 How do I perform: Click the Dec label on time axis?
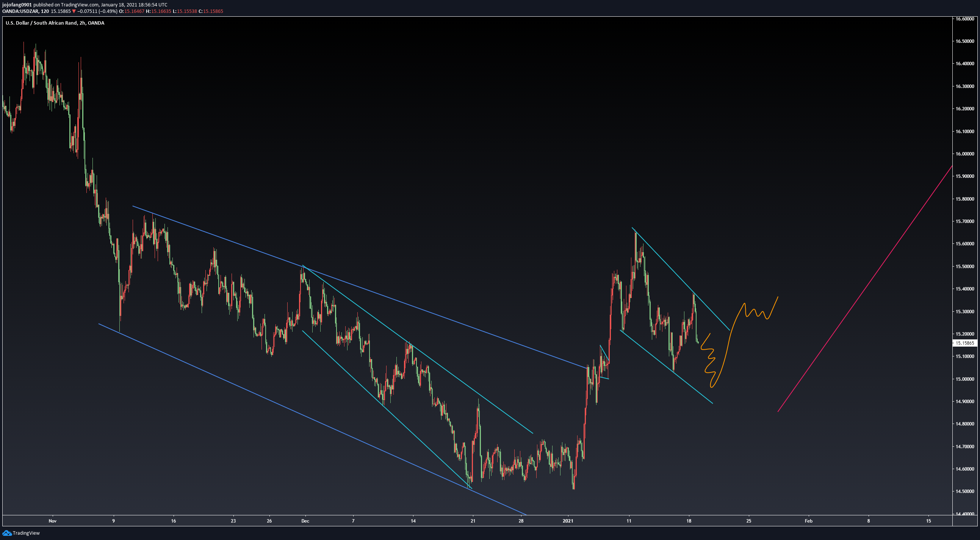305,521
